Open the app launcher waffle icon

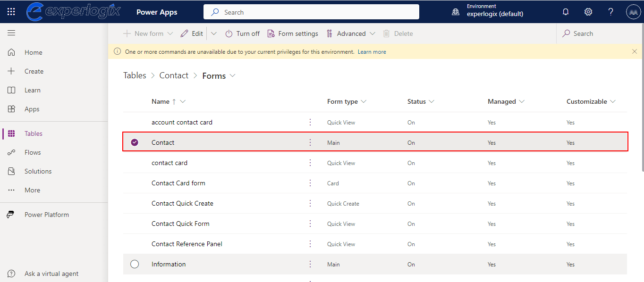pyautogui.click(x=11, y=12)
